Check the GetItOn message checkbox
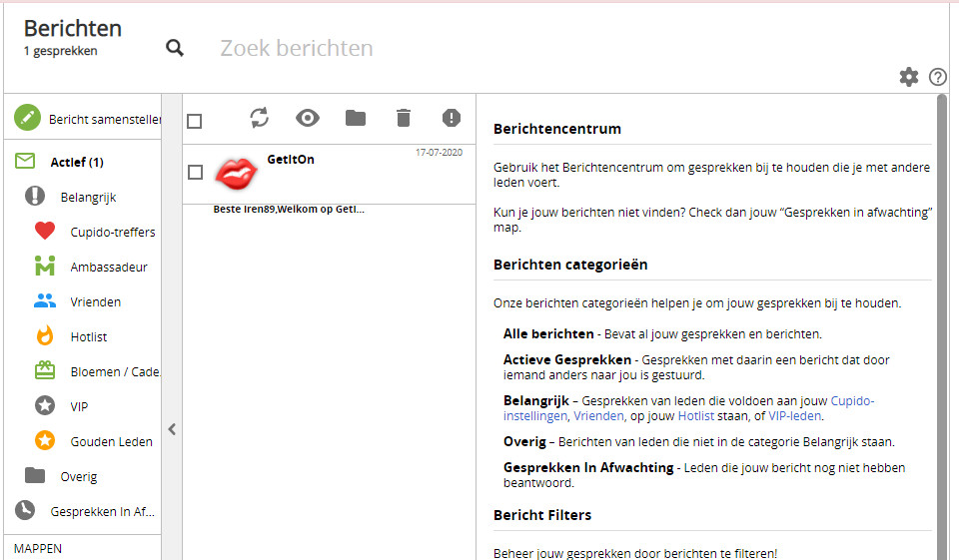The height and width of the screenshot is (560, 959). tap(195, 173)
